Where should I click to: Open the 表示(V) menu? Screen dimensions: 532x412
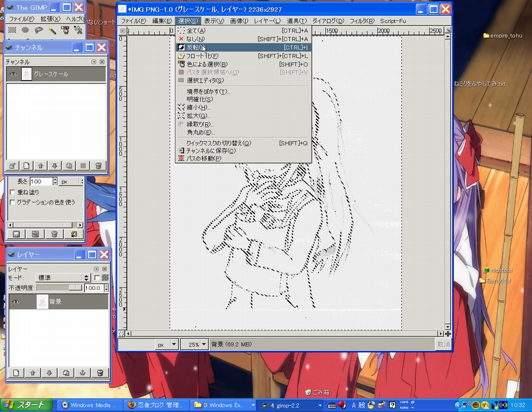point(214,21)
